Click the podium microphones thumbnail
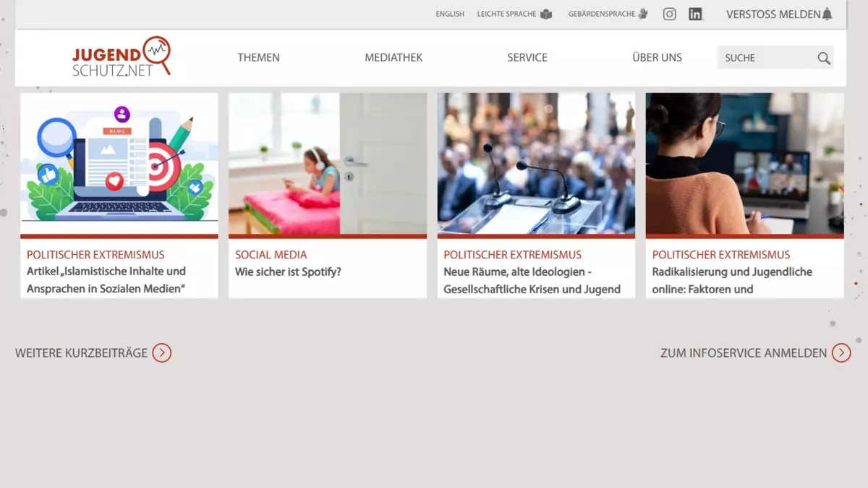This screenshot has width=868, height=488. (535, 164)
